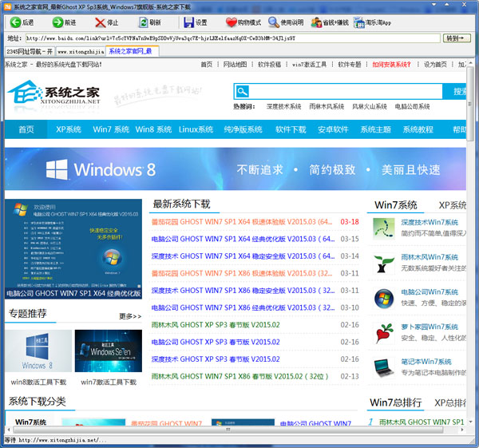
Task: Open 纯净版系统 navigation menu item
Action: click(x=243, y=129)
